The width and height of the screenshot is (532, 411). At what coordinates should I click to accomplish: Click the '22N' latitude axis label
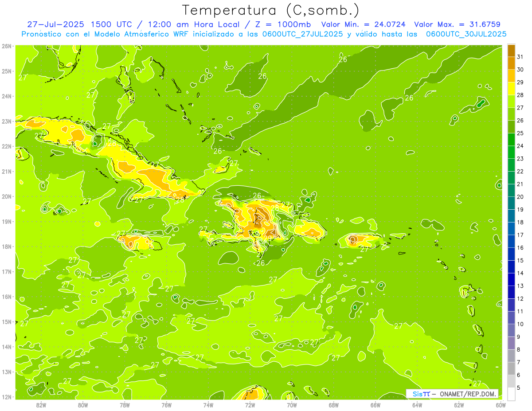click(7, 146)
